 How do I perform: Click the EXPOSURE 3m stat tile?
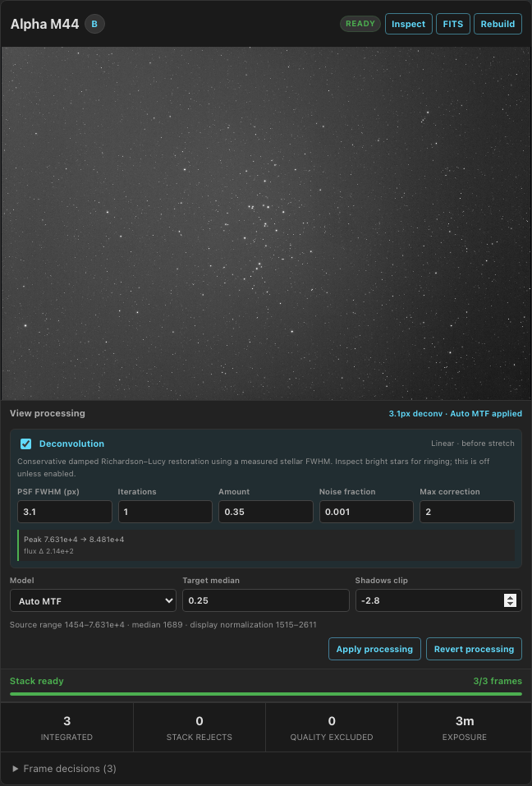465,728
